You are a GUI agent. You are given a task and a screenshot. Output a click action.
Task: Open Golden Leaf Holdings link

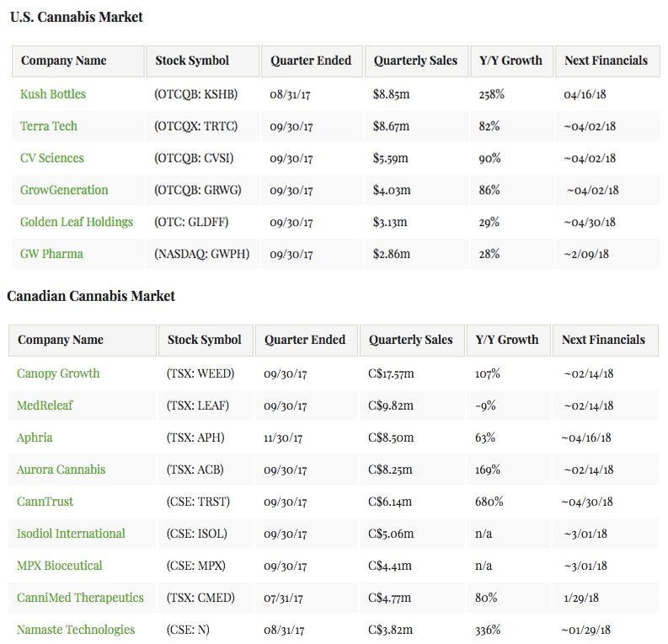tap(77, 223)
